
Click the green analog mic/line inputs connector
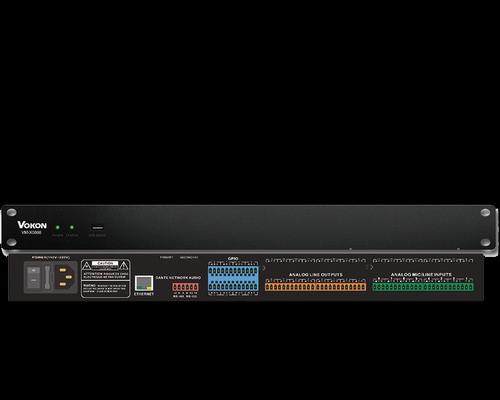(423, 287)
